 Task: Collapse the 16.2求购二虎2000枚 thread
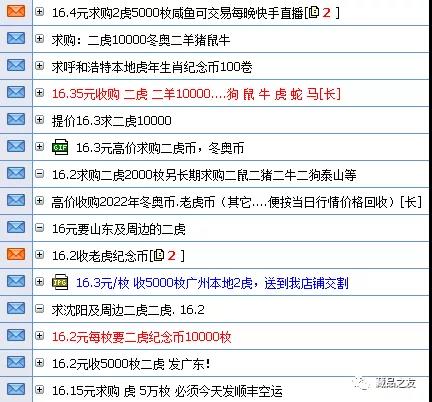coord(40,173)
